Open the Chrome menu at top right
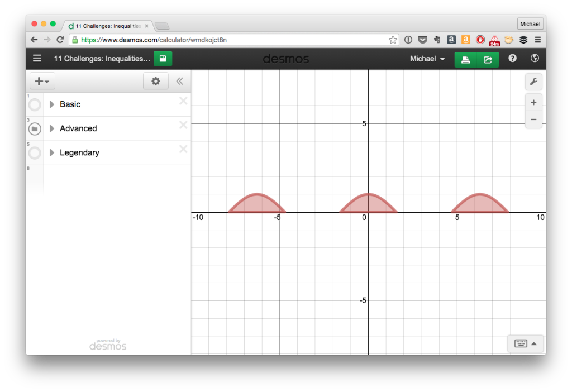 pyautogui.click(x=537, y=40)
